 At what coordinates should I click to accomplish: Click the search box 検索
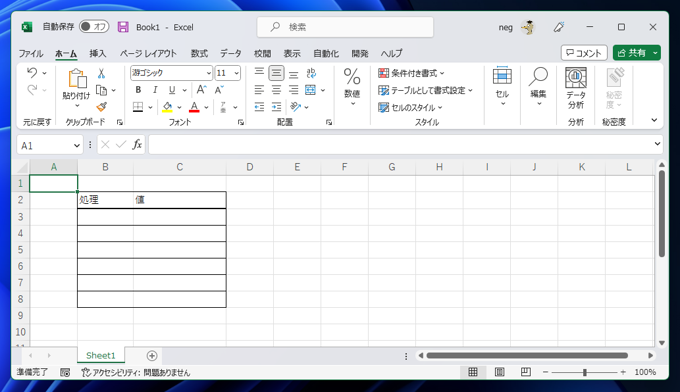[x=345, y=27]
